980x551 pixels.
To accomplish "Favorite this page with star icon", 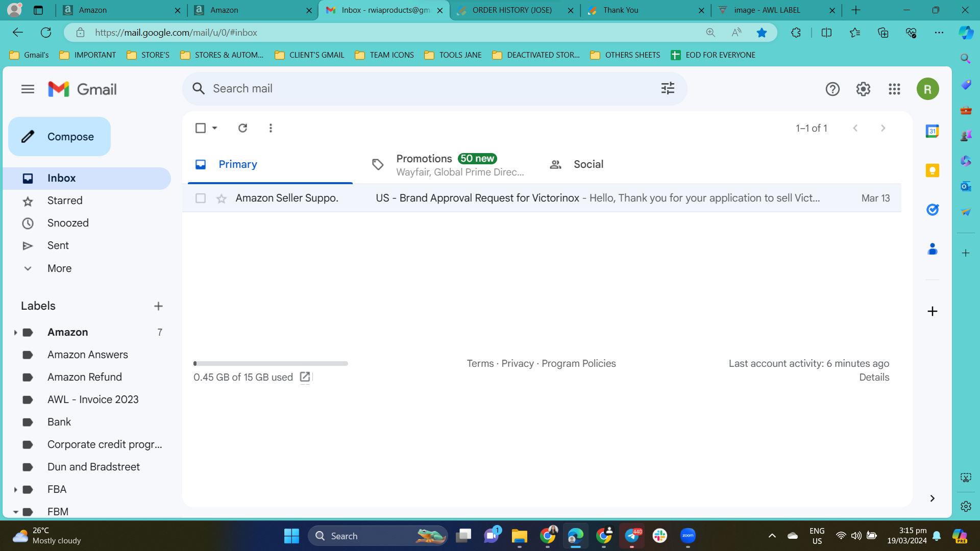I will coord(762,33).
